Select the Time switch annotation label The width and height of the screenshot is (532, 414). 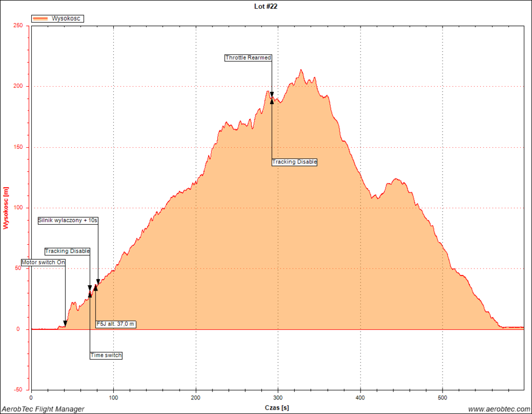click(x=106, y=355)
